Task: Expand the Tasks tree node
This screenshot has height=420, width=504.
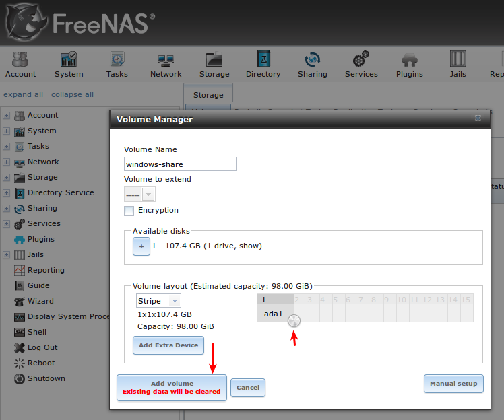Action: [x=6, y=147]
